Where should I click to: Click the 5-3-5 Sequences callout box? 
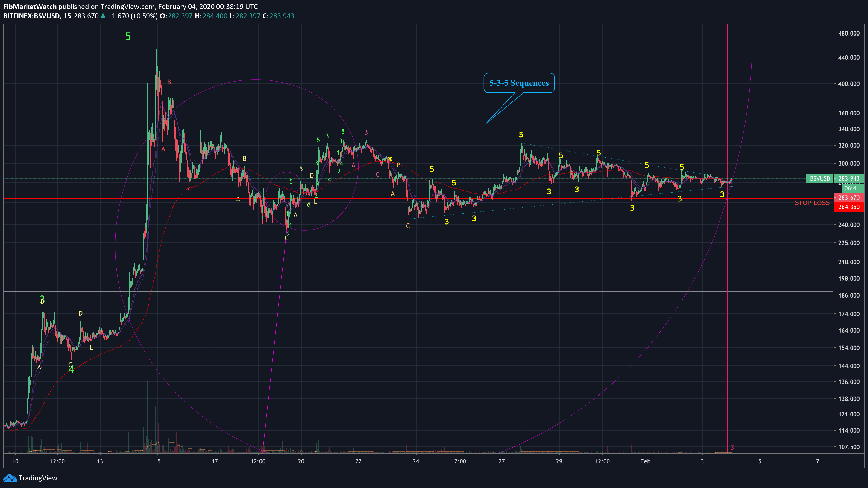coord(519,83)
